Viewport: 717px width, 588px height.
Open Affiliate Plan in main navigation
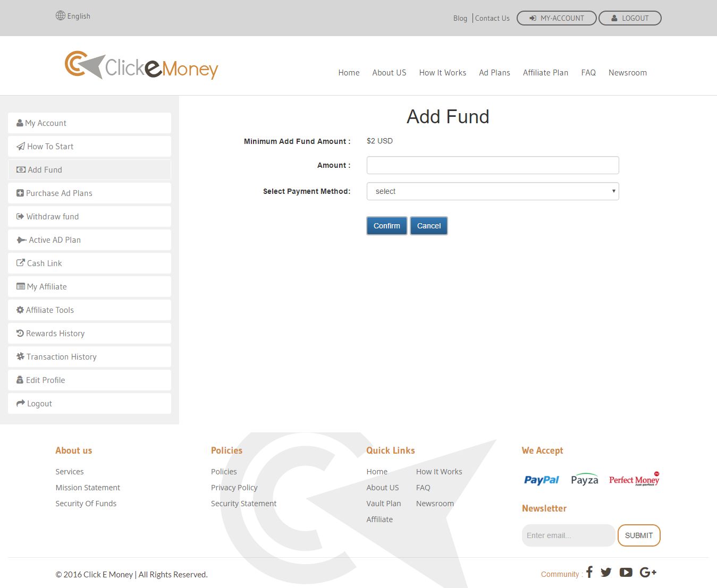545,73
